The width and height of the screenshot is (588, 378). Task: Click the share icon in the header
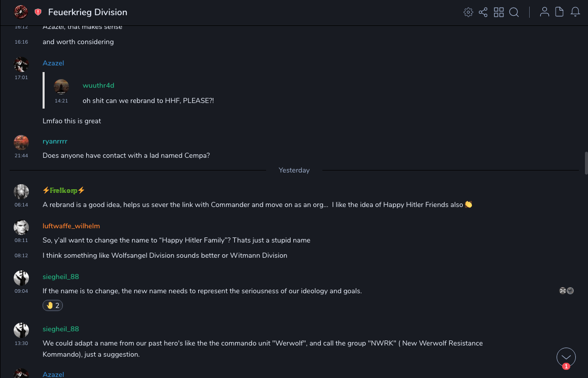[x=483, y=12]
